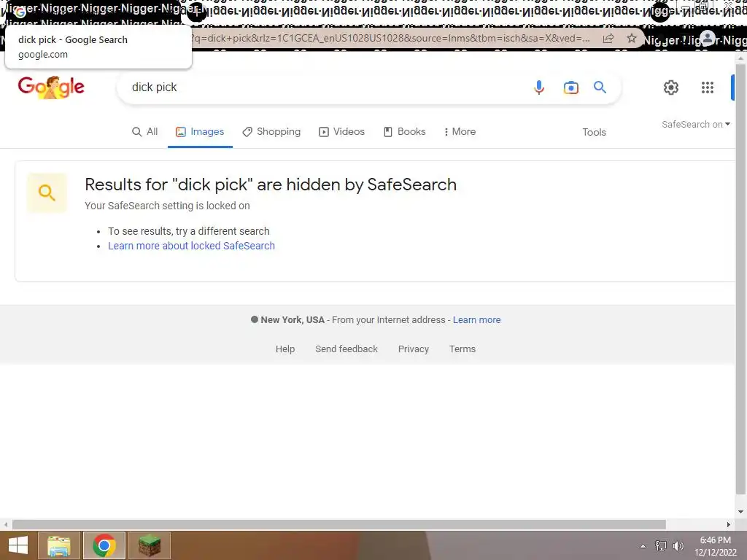Click the Google doodle logo

51,87
